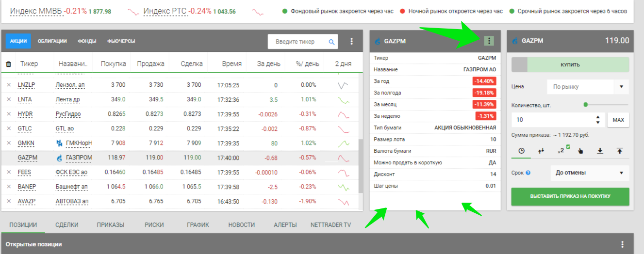
Task: Adjust the Количество quantity slider handle
Action: (x=586, y=105)
